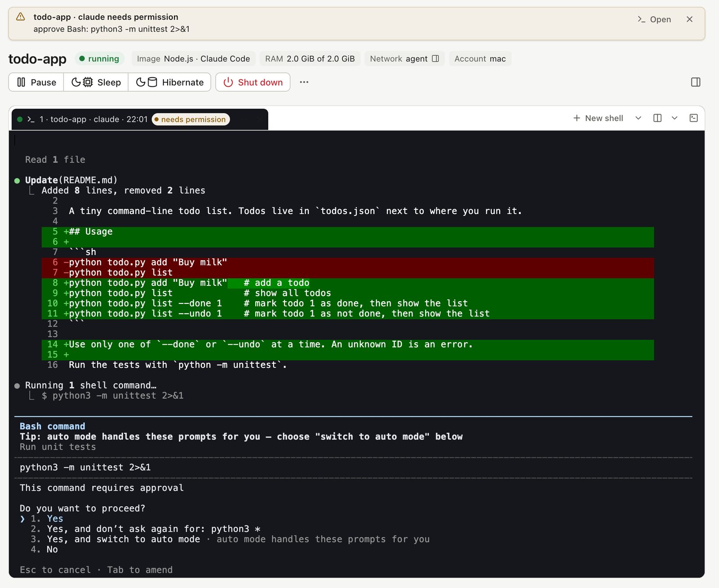Click the running status badge

pyautogui.click(x=99, y=59)
